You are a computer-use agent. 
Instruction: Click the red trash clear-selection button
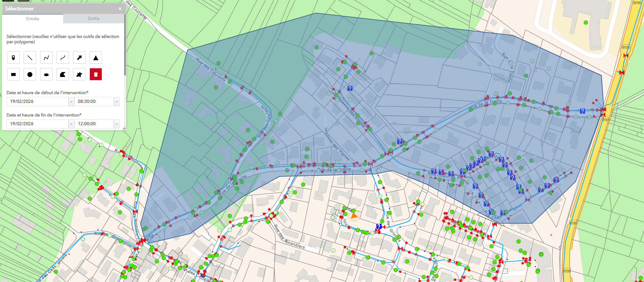click(96, 75)
